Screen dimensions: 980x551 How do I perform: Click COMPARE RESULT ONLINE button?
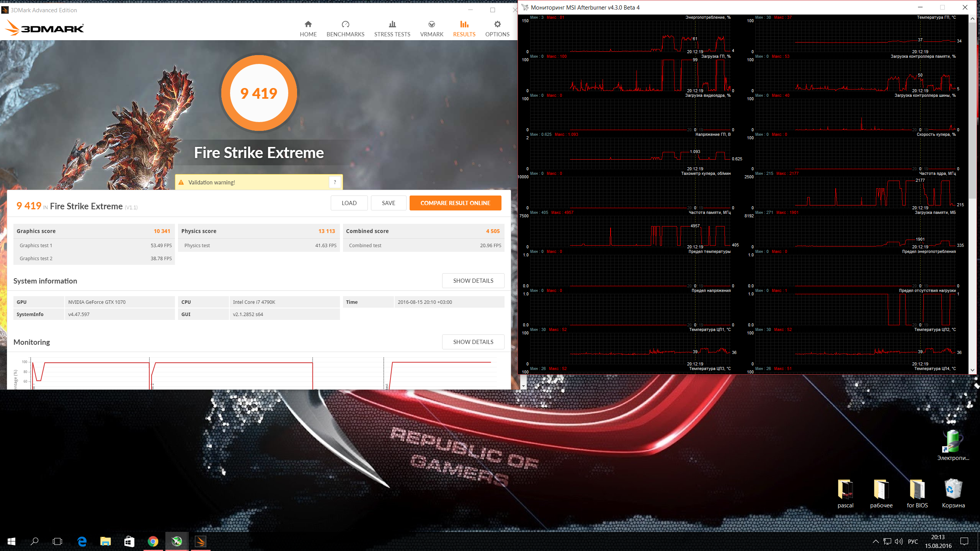455,203
